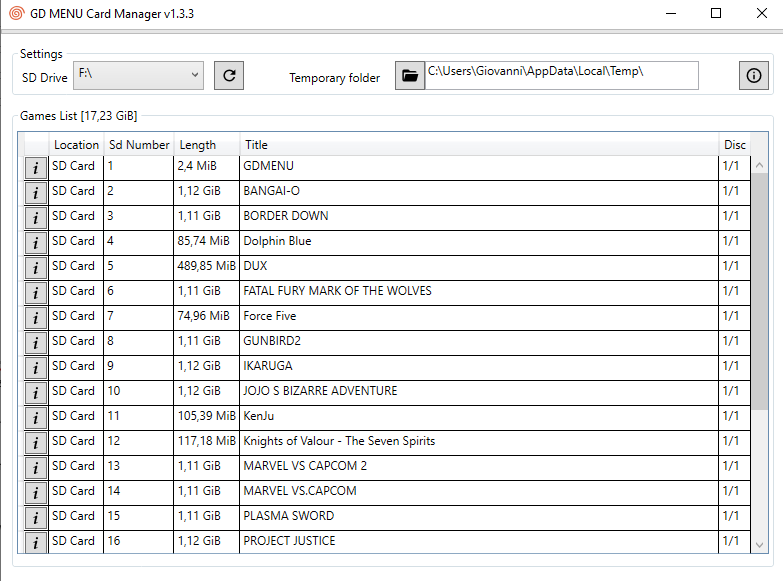Browse for temporary folder
The height and width of the screenshot is (581, 783).
[x=409, y=75]
